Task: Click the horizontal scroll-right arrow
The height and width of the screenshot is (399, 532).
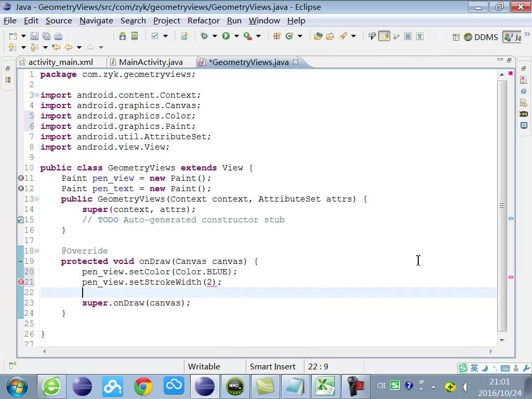Action: pyautogui.click(x=490, y=352)
